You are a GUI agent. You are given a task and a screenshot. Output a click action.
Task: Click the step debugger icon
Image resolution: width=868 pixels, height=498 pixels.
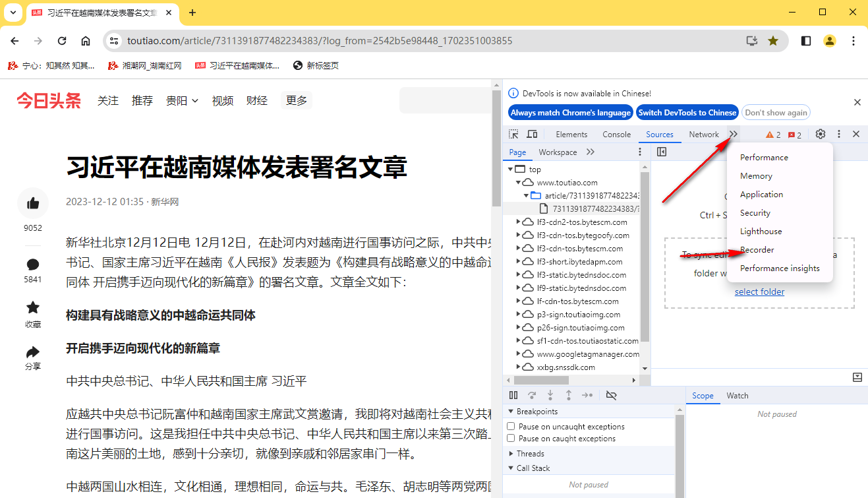(587, 395)
